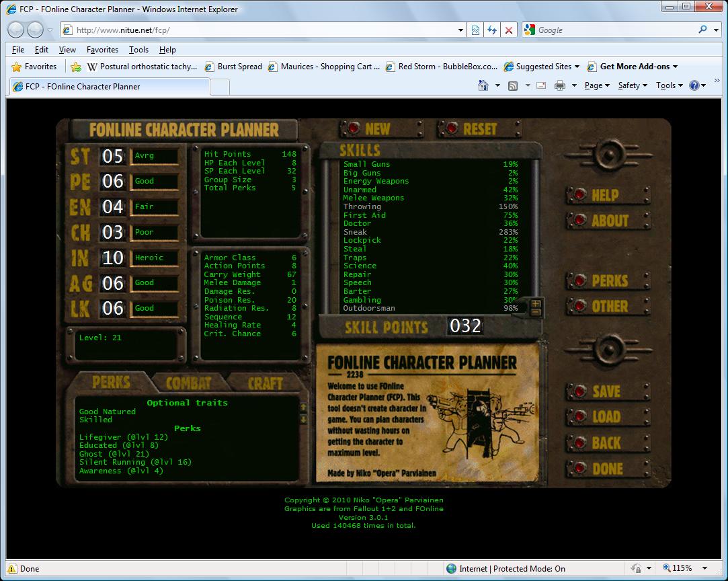
Task: Select the Throwing skill row
Action: point(430,206)
